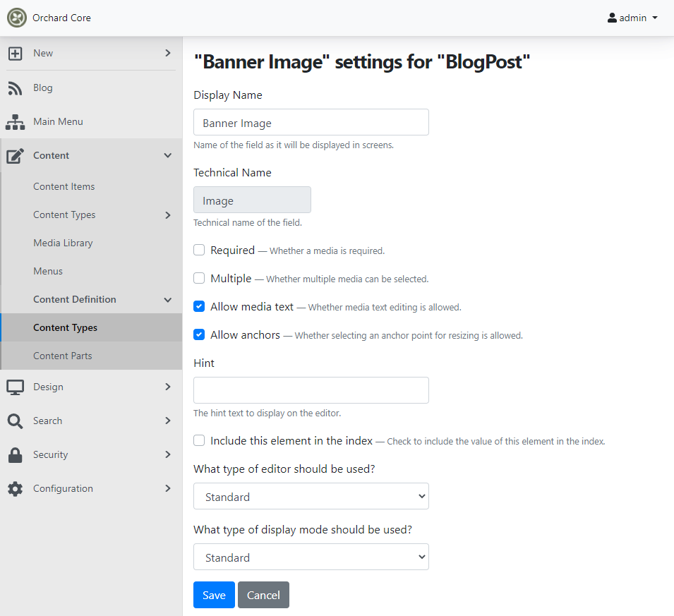Click the Search menu label
The height and width of the screenshot is (616, 674).
[48, 421]
